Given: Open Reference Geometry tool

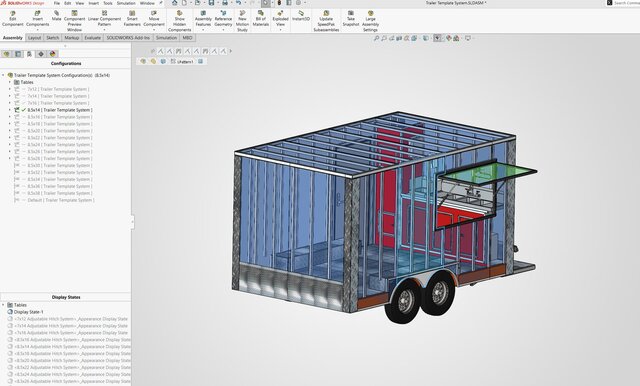Looking at the screenshot, I should [x=223, y=19].
